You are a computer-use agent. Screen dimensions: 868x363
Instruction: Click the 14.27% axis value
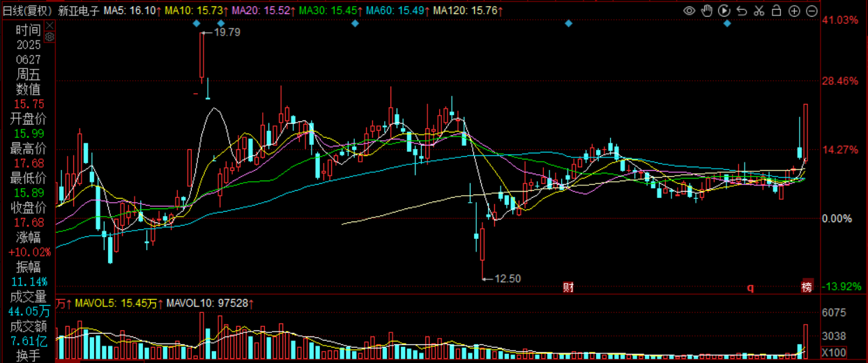tap(840, 149)
